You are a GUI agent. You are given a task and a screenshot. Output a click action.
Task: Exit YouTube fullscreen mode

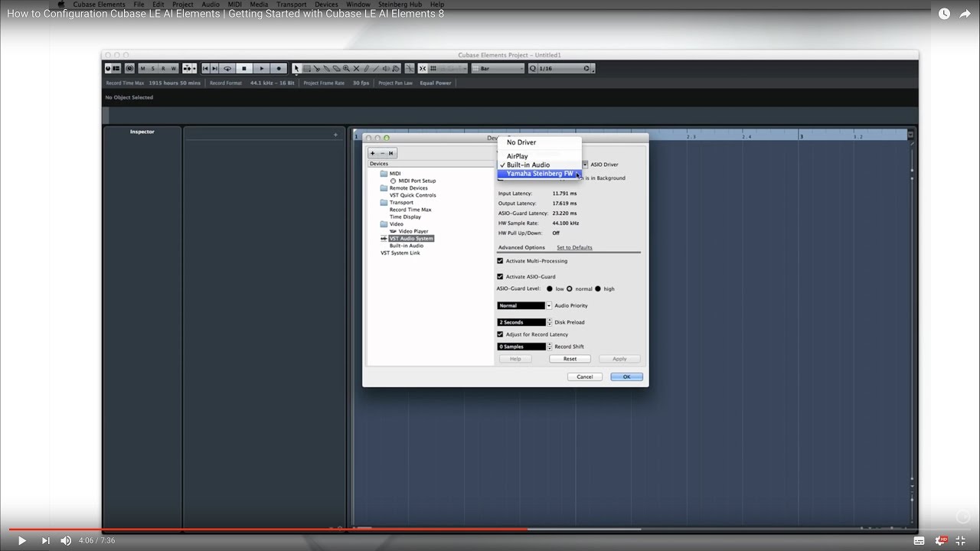(x=961, y=540)
